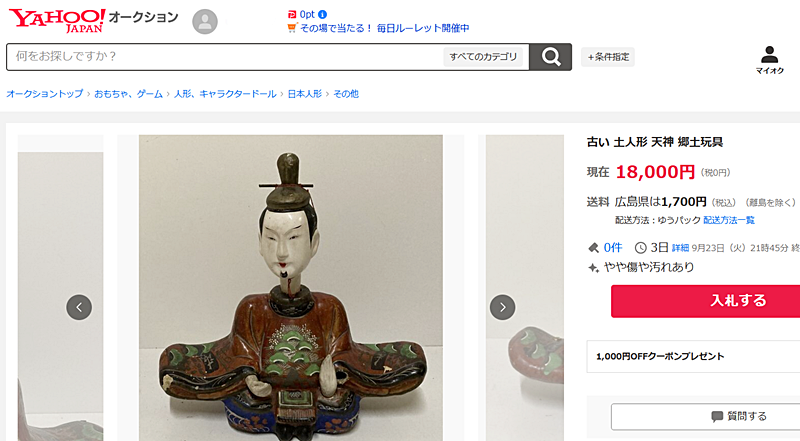800x441 pixels.
Task: Open the 詳細 time details link
Action: click(680, 248)
